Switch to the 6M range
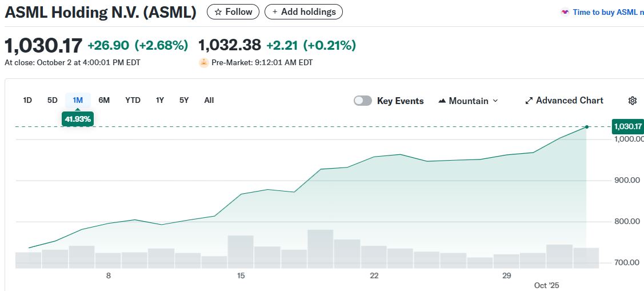 tap(104, 100)
